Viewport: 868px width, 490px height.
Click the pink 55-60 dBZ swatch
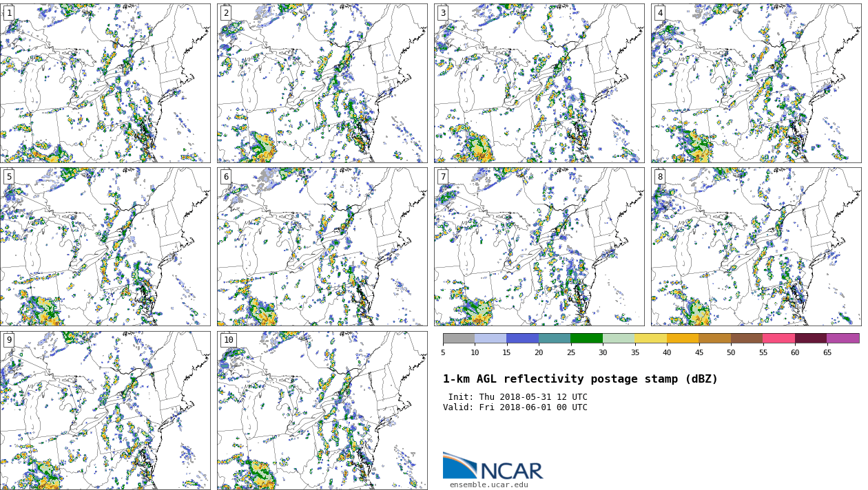point(779,339)
